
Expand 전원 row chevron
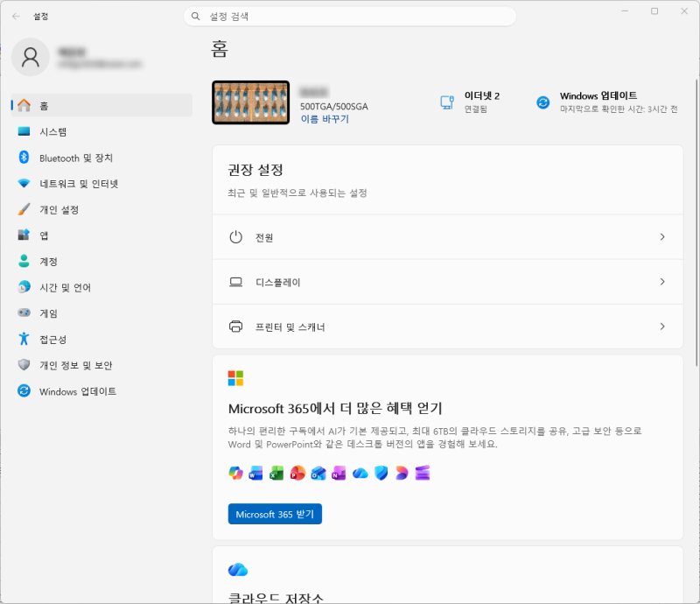coord(662,236)
